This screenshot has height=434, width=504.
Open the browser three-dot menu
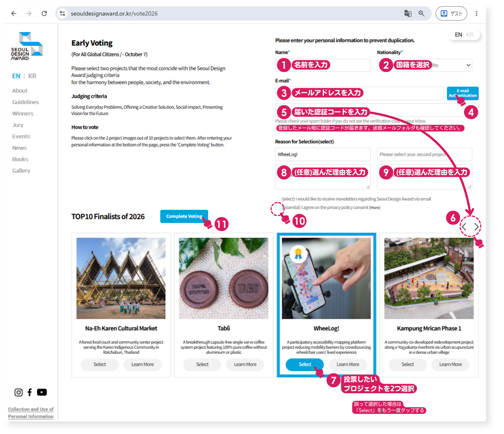(476, 13)
